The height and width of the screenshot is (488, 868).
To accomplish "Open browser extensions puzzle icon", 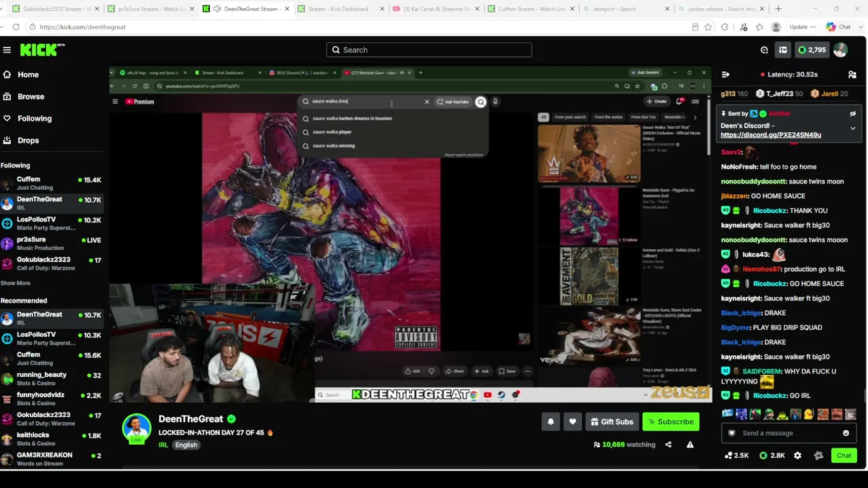I will click(725, 27).
